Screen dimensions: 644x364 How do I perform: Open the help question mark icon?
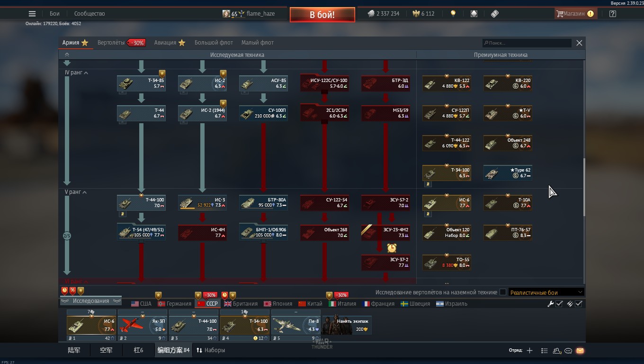pos(613,14)
